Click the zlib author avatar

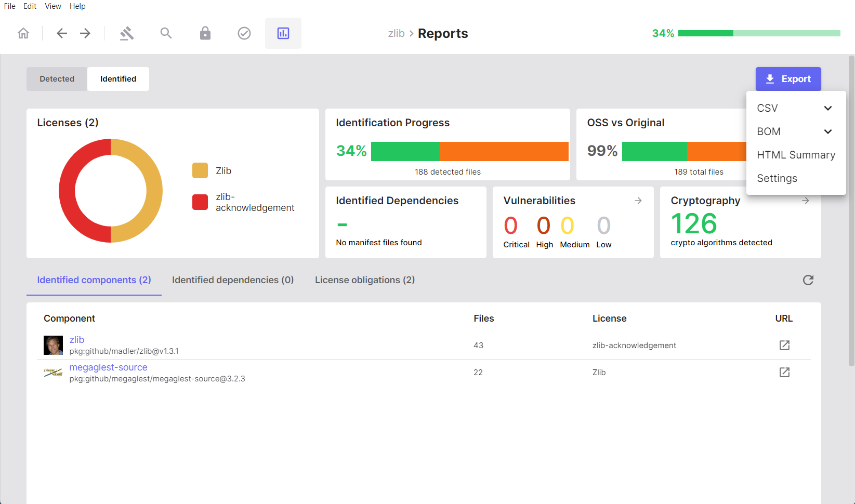pos(53,345)
